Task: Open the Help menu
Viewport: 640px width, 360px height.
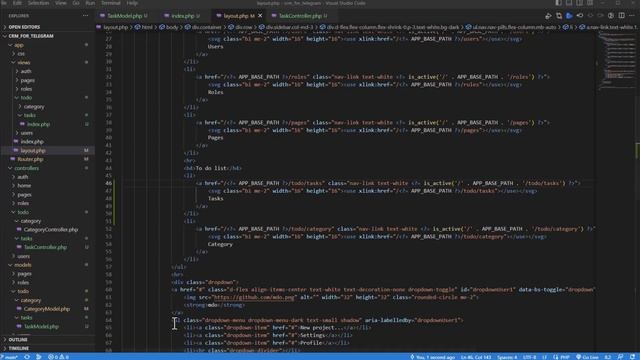Action: click(x=132, y=3)
